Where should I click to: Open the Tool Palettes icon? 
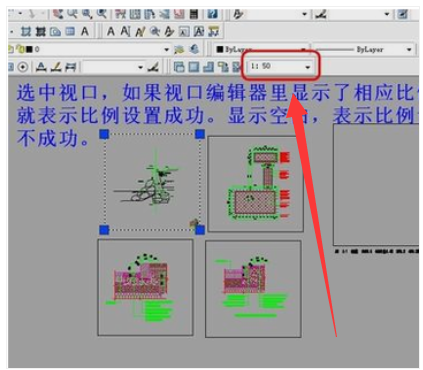coord(150,14)
